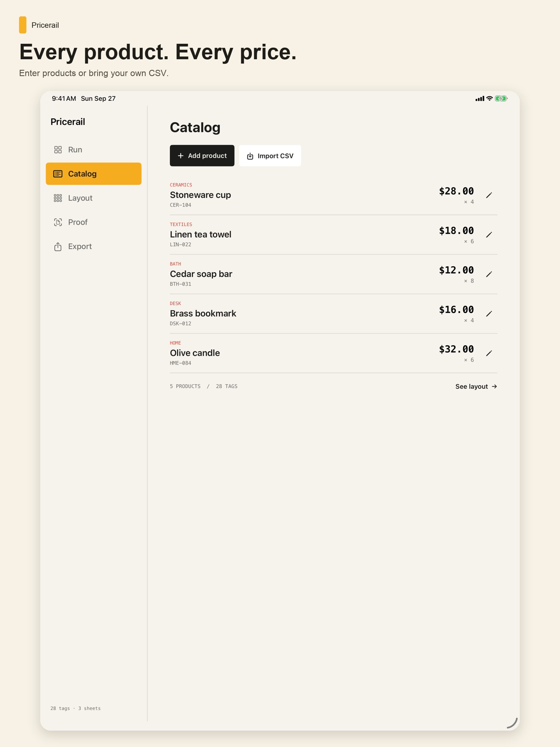The height and width of the screenshot is (747, 560).
Task: Open the Proof section
Action: [x=93, y=222]
